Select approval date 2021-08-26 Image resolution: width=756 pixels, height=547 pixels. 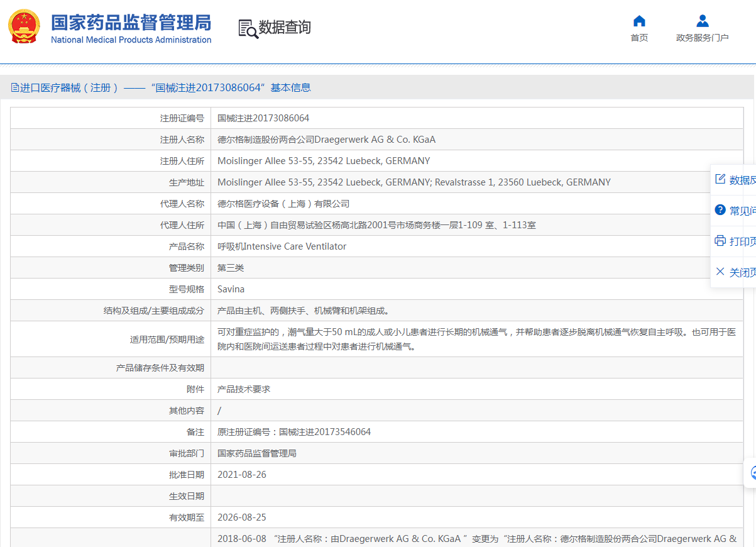click(242, 475)
